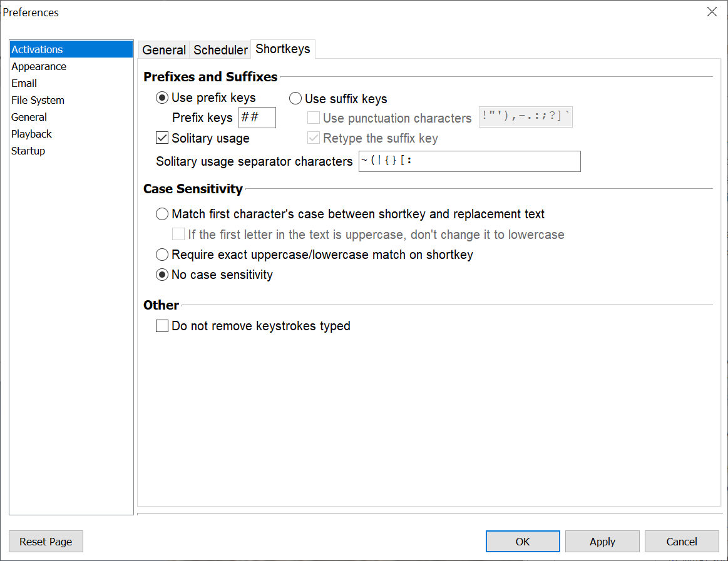This screenshot has height=561, width=728.
Task: Switch to the Scheduler tab
Action: tap(220, 50)
